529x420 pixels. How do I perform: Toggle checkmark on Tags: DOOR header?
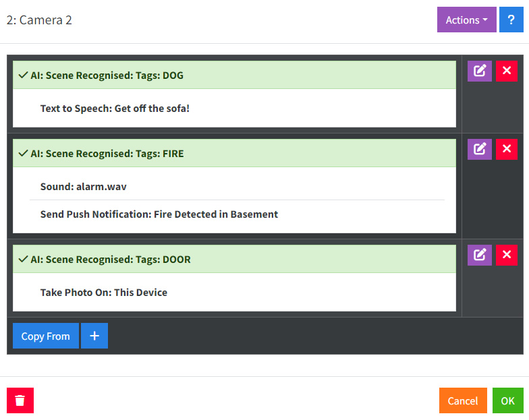pos(23,260)
